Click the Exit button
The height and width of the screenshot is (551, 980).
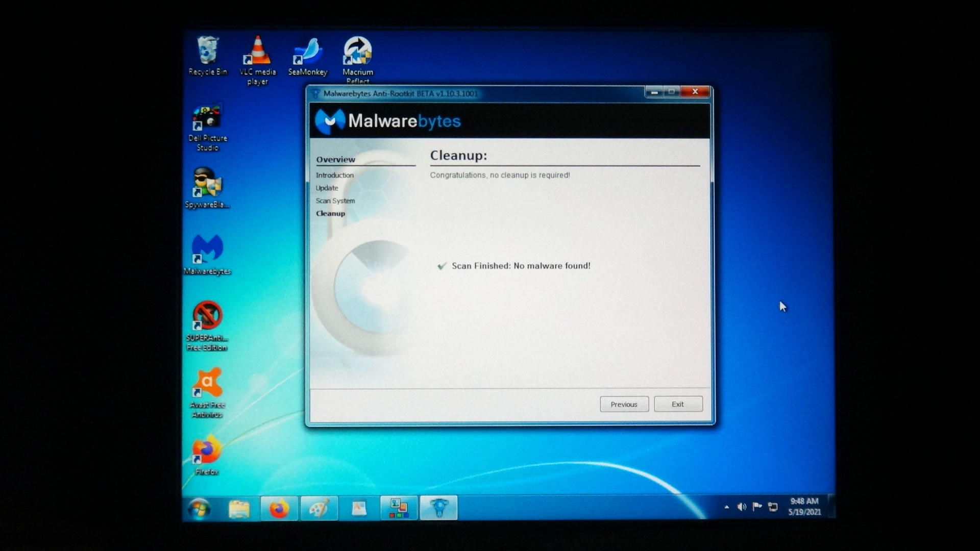point(678,404)
